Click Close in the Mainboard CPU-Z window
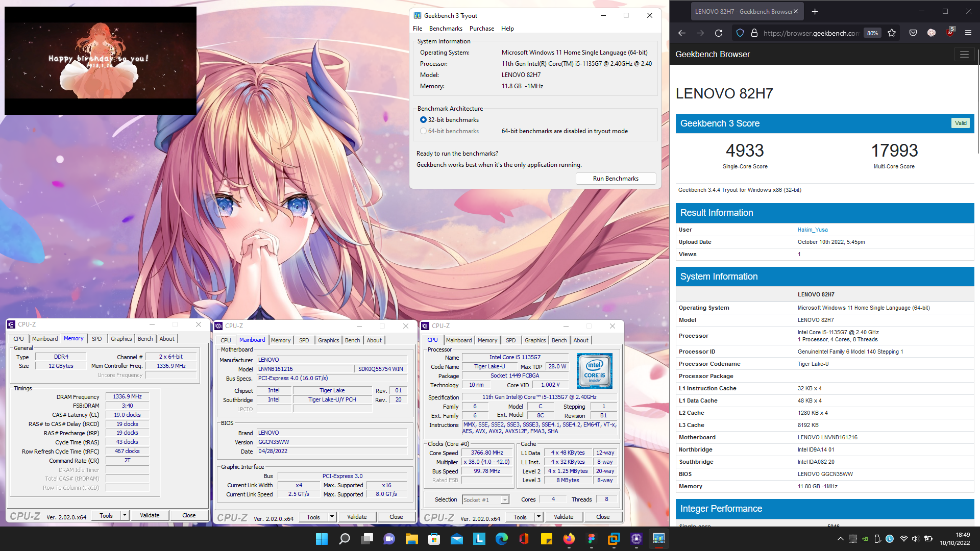The image size is (980, 551). [x=396, y=517]
